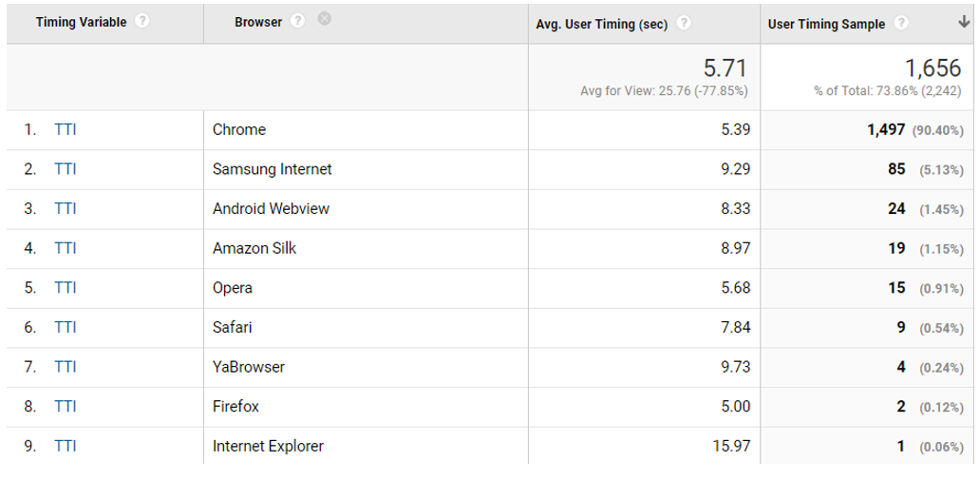Open TTI link in YaBrowser row
The image size is (980, 480).
[65, 367]
